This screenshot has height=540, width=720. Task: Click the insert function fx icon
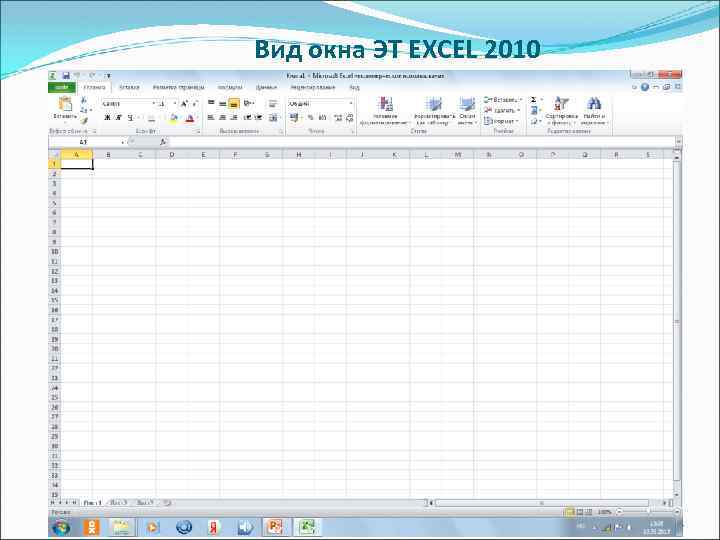163,142
